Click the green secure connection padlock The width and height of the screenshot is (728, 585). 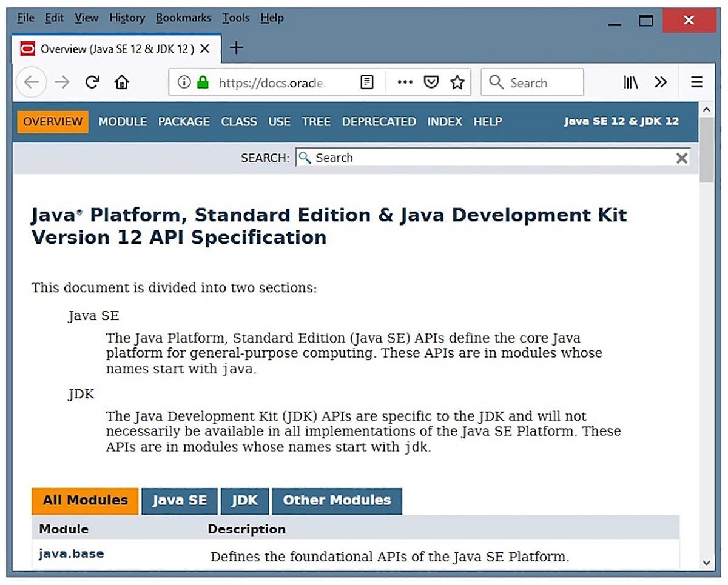[203, 82]
